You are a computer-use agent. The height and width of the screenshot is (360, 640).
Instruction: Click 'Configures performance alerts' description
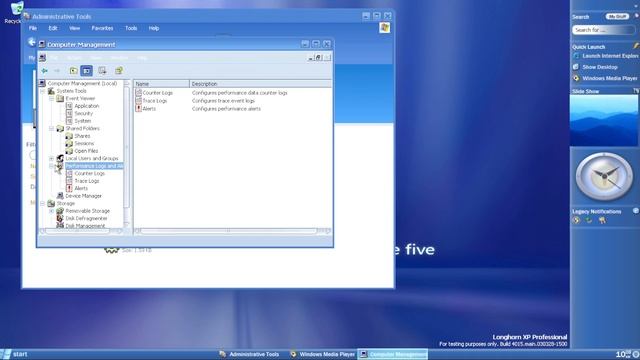pyautogui.click(x=226, y=109)
